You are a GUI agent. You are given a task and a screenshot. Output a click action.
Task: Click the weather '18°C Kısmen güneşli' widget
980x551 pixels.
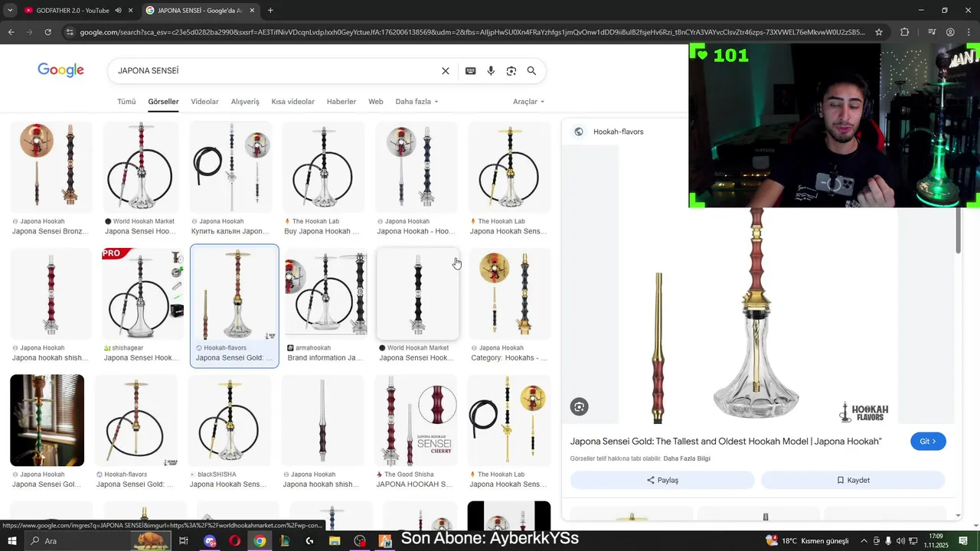coord(807,541)
